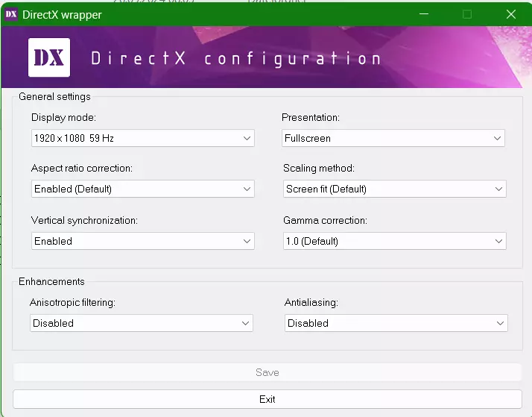Open the Vertical synchronization dropdown
Image resolution: width=532 pixels, height=417 pixels.
pyautogui.click(x=143, y=241)
